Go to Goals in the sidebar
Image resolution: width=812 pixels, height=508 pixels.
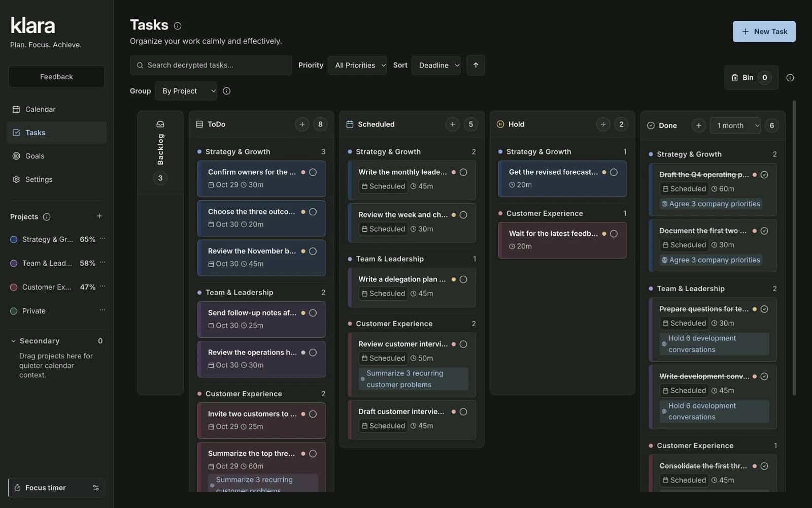coord(56,156)
